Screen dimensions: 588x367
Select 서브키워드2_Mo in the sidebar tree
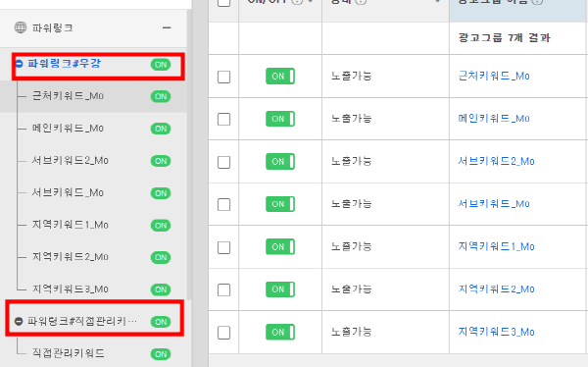pyautogui.click(x=71, y=160)
